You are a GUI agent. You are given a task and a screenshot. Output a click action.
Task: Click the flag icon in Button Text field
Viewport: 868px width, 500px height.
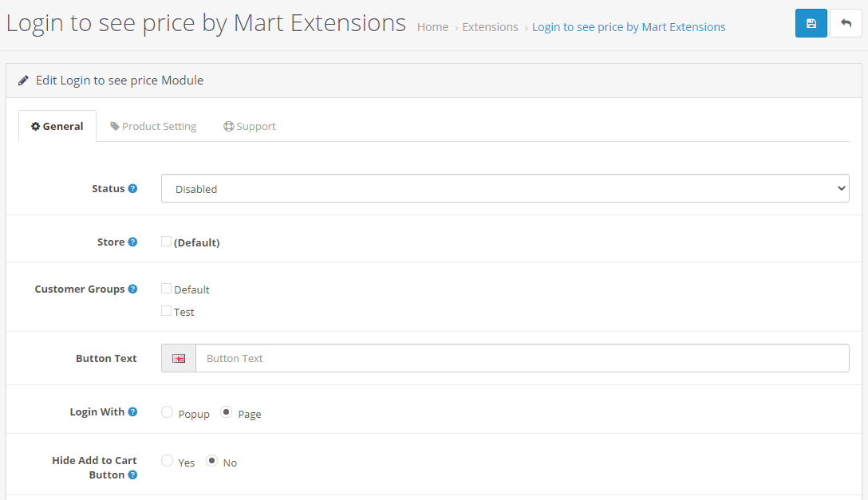click(178, 358)
